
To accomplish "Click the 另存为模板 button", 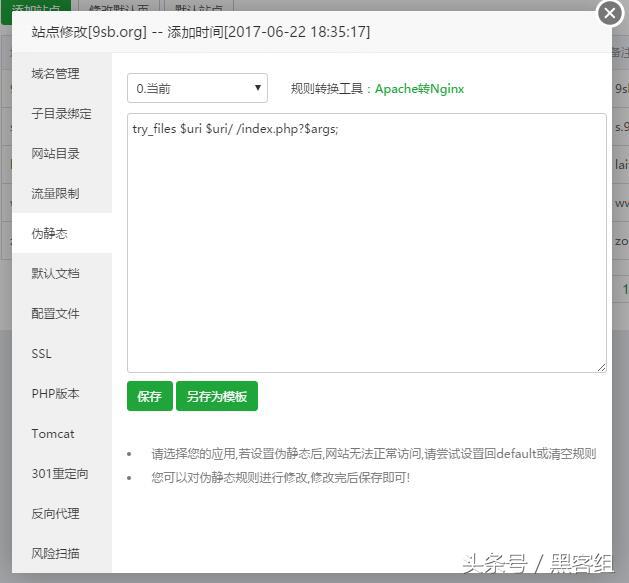I will pyautogui.click(x=217, y=396).
